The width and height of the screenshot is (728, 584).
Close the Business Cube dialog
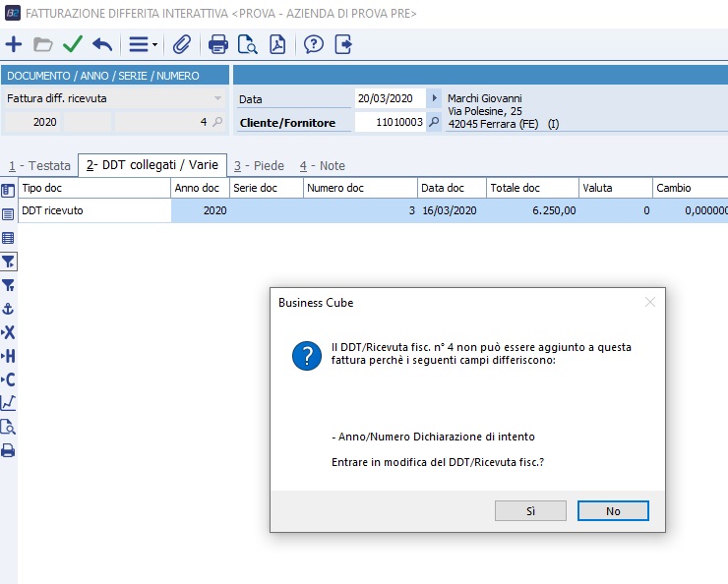[x=650, y=302]
